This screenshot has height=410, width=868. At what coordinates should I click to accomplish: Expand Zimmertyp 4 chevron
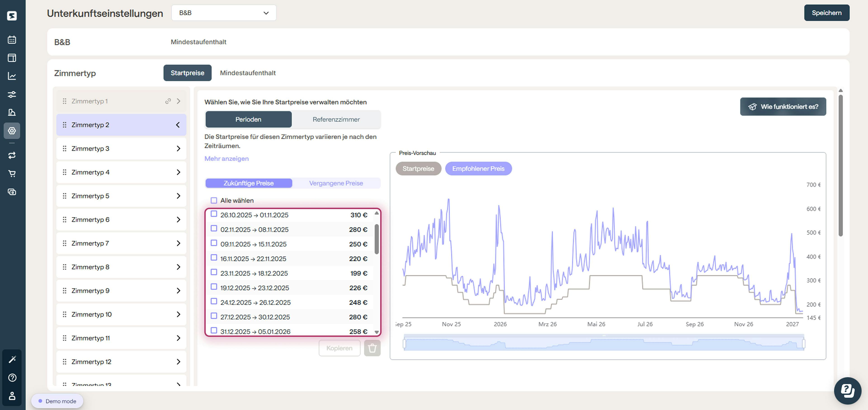point(178,172)
